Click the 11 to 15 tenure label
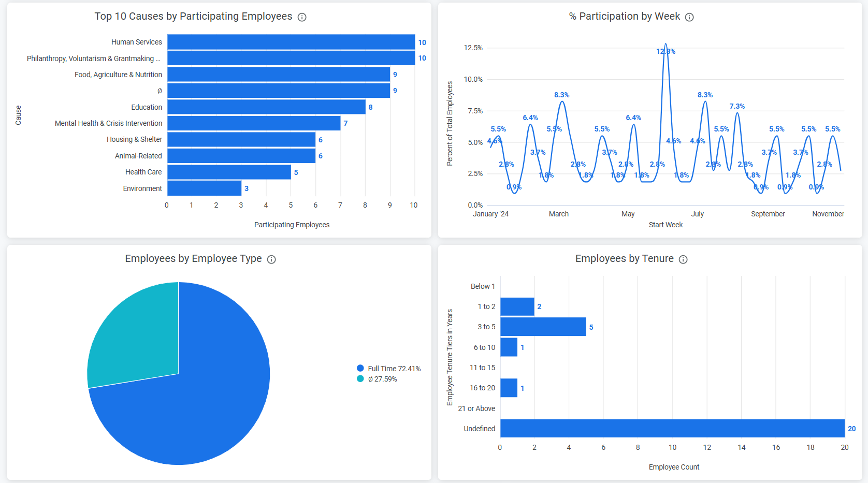868x483 pixels. pyautogui.click(x=482, y=368)
